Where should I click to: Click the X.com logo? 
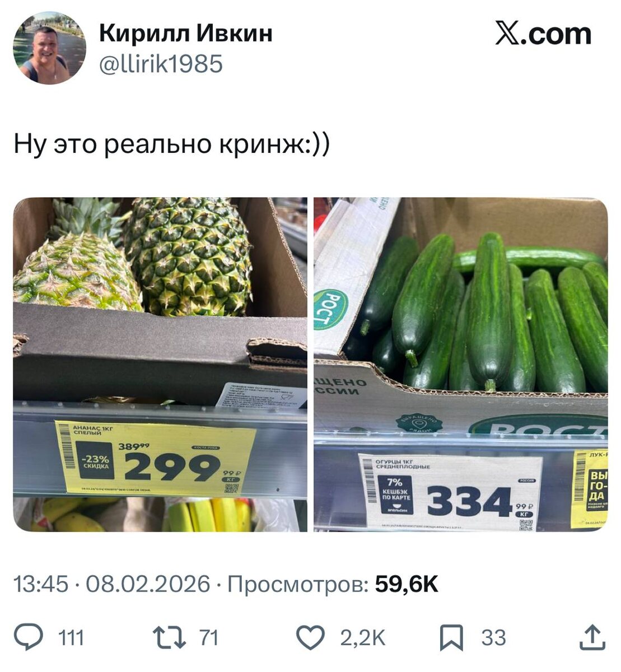pyautogui.click(x=543, y=34)
